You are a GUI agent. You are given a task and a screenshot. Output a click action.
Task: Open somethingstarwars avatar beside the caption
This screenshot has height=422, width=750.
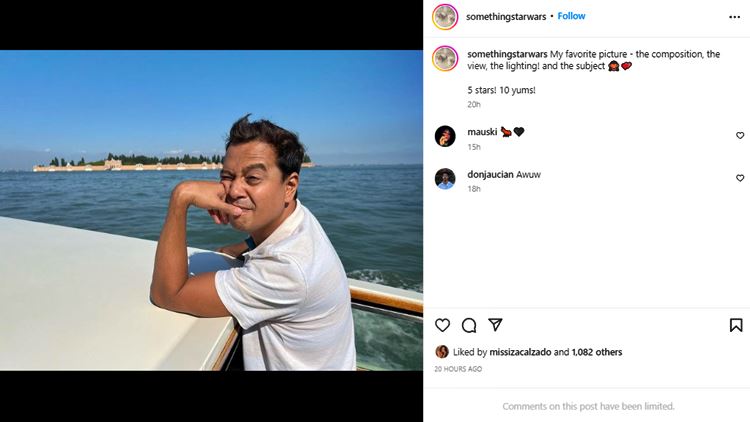tap(445, 58)
